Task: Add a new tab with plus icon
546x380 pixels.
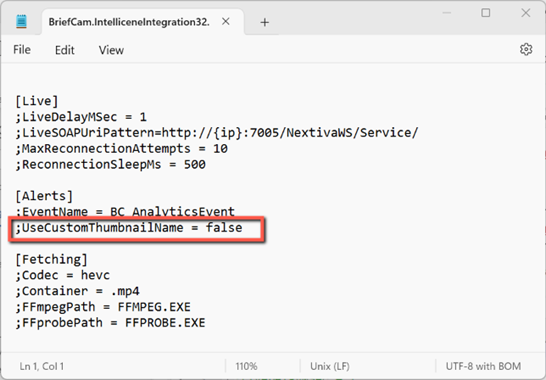Action: tap(265, 22)
